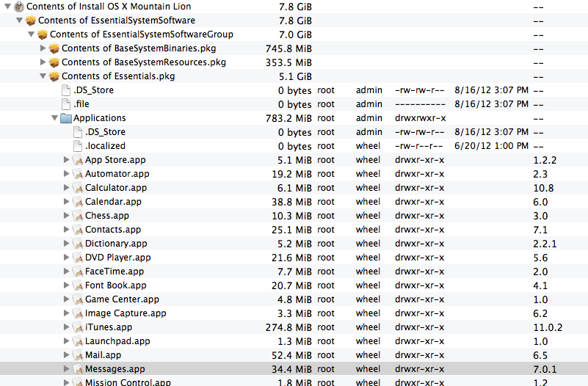Select the Font Book.app name
Image resolution: width=588 pixels, height=386 pixels.
click(115, 285)
